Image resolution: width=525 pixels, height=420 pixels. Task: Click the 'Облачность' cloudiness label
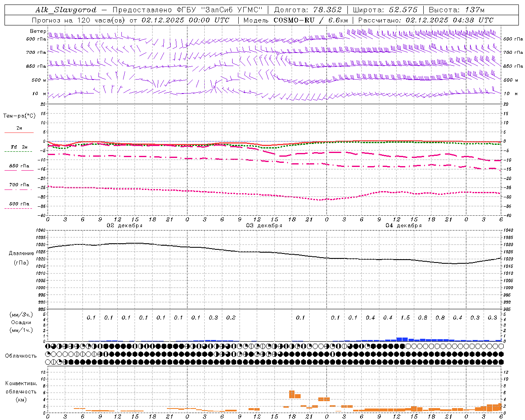point(21,356)
